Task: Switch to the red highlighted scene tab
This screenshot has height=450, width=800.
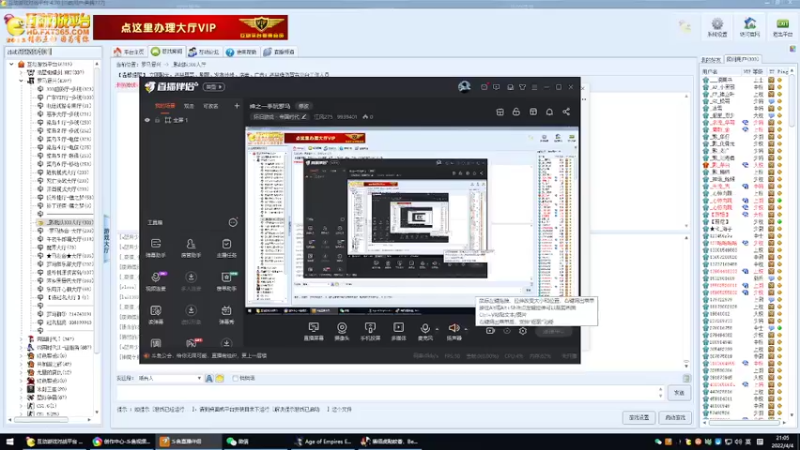Action: (x=165, y=106)
